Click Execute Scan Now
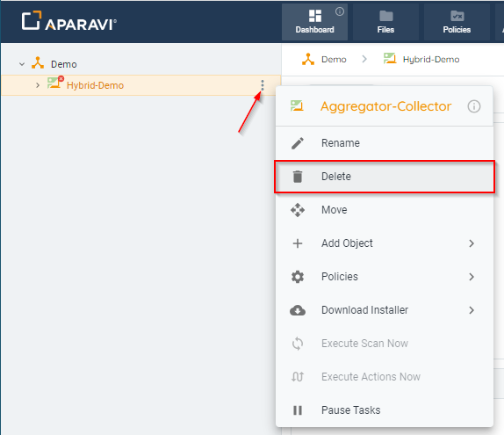The width and height of the screenshot is (504, 435). (384, 344)
